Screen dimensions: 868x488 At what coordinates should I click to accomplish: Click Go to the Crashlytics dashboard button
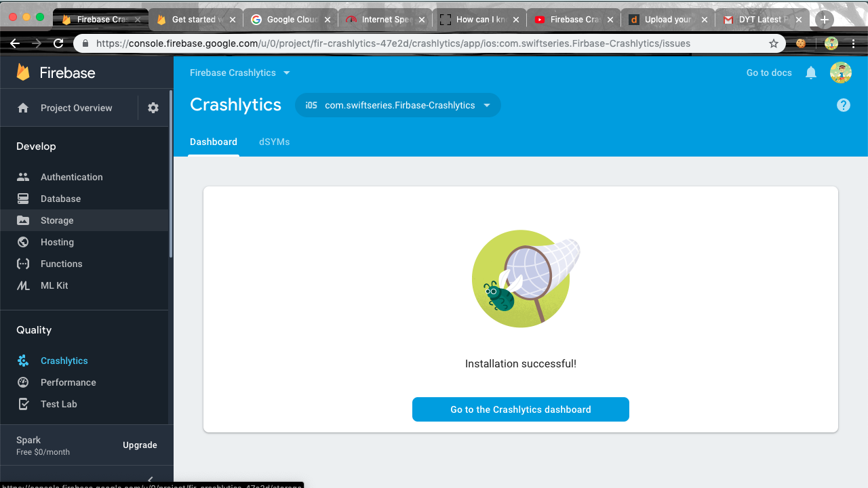(x=520, y=409)
